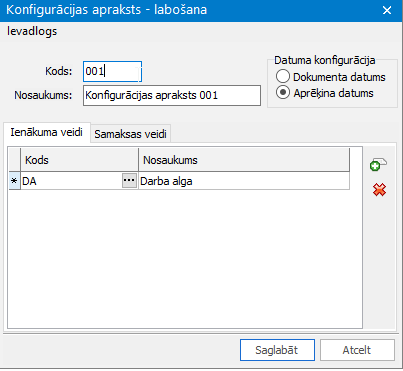Cancel changes with the Atcelt button

(x=357, y=350)
